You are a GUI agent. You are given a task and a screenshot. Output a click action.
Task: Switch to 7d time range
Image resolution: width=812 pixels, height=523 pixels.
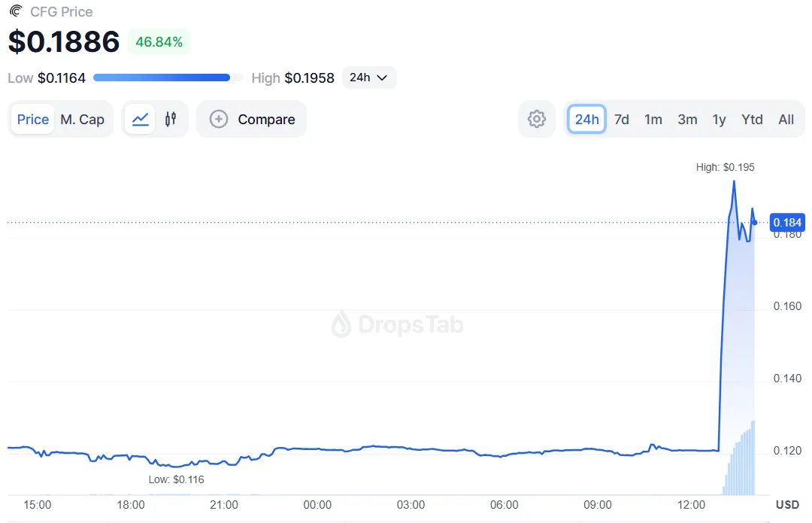point(622,119)
